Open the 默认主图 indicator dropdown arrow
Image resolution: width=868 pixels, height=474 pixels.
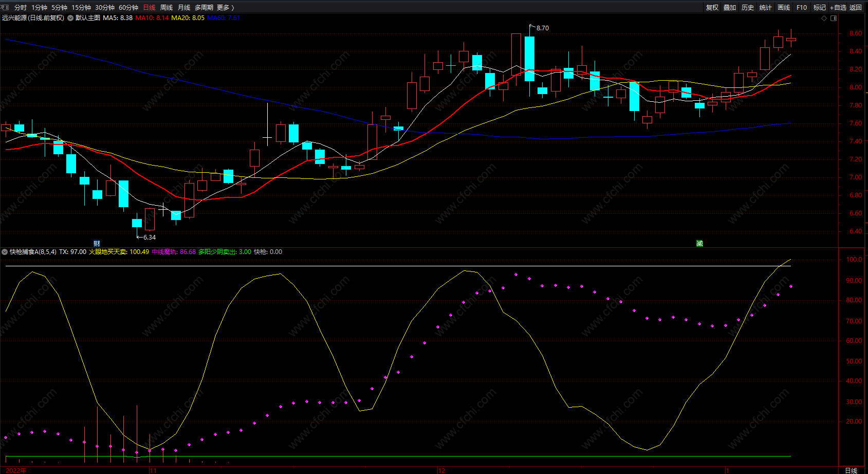[x=70, y=18]
